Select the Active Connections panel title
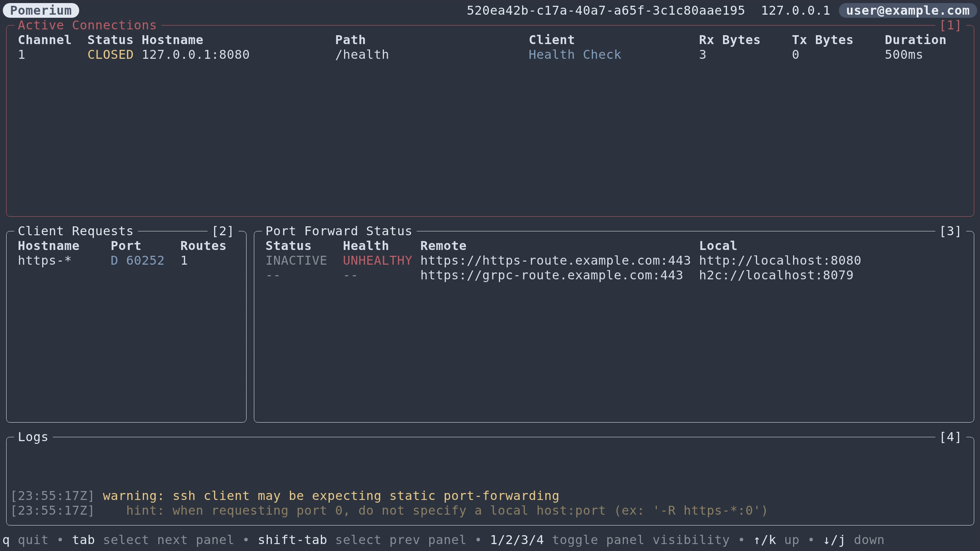 tap(87, 25)
